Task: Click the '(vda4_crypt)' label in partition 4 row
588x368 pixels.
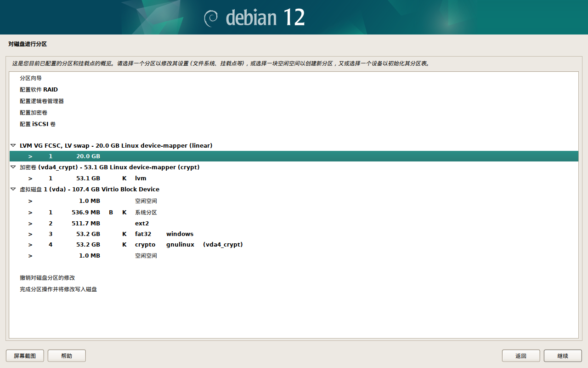Action: pyautogui.click(x=223, y=245)
